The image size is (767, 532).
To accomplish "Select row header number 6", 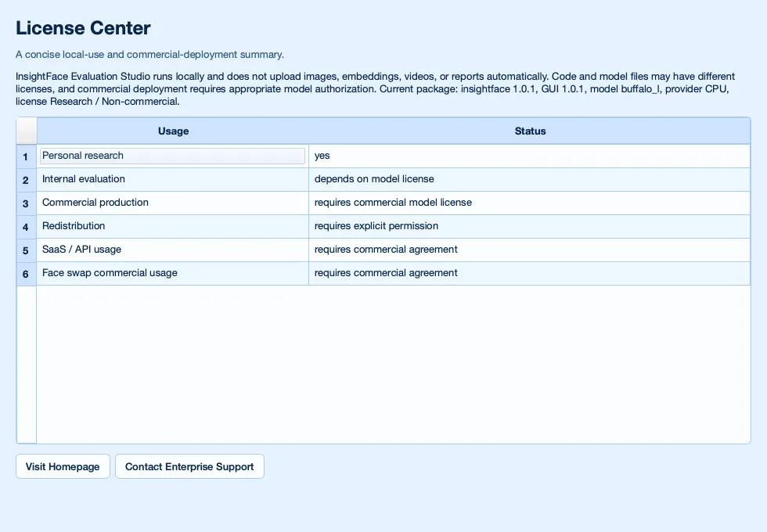I will 27,274.
